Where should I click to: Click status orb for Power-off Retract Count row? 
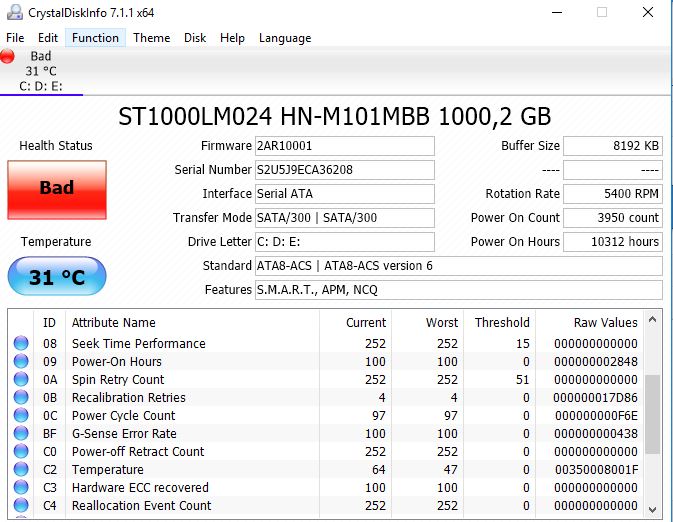click(21, 452)
